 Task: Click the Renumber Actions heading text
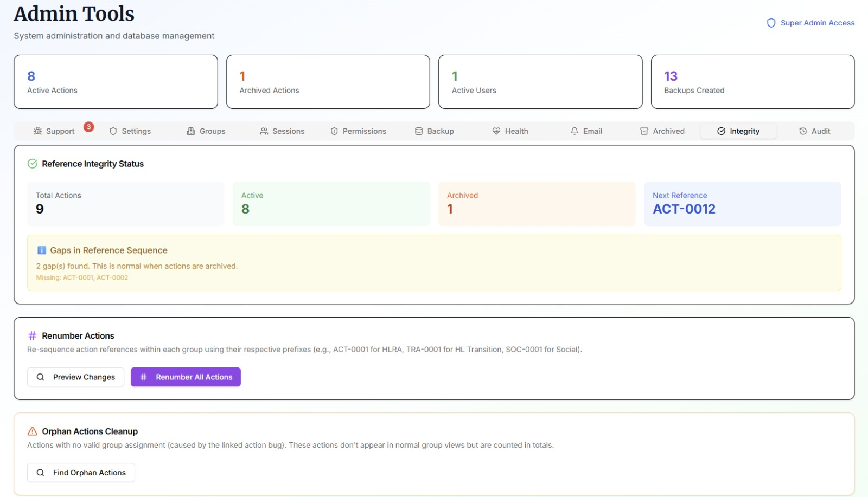78,336
